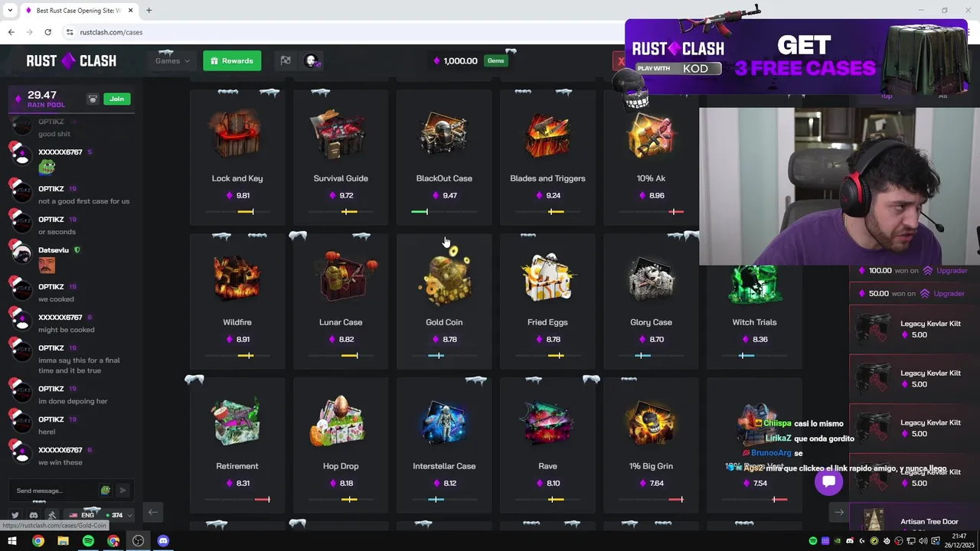Open the Pepe emoji picker in chat
Viewport: 980px width, 551px height.
click(106, 491)
